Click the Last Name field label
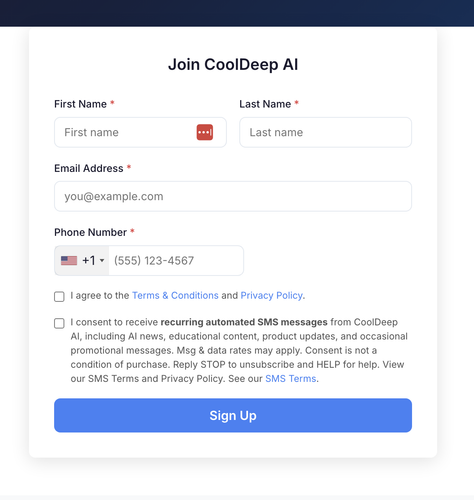 (265, 104)
